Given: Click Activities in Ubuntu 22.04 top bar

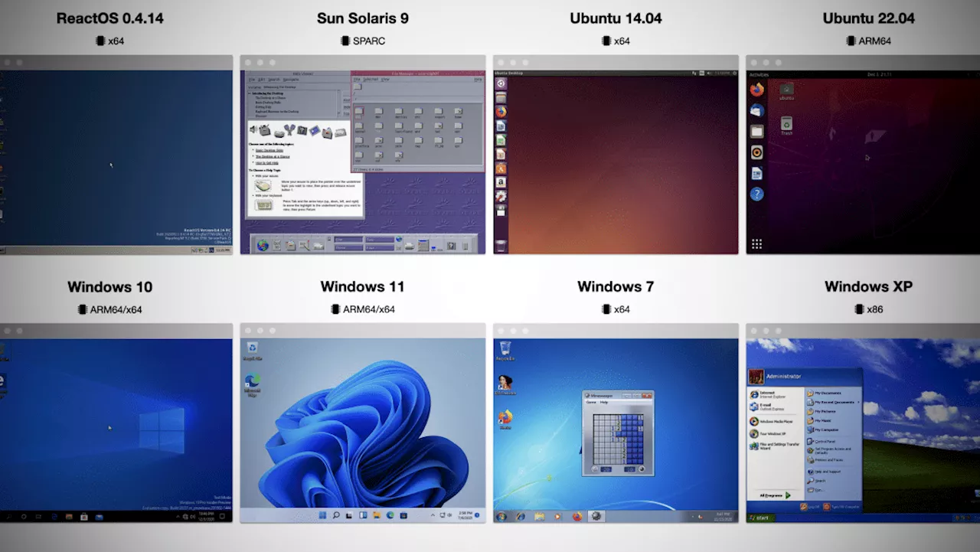Looking at the screenshot, I should 759,74.
